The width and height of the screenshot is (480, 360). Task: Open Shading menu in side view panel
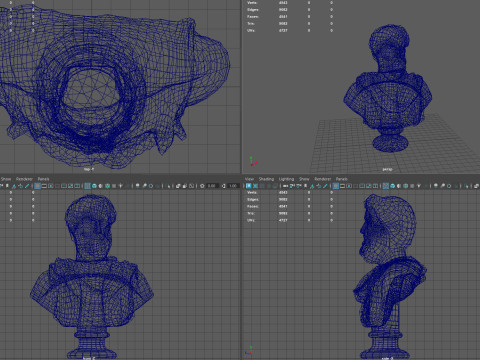[x=266, y=179]
